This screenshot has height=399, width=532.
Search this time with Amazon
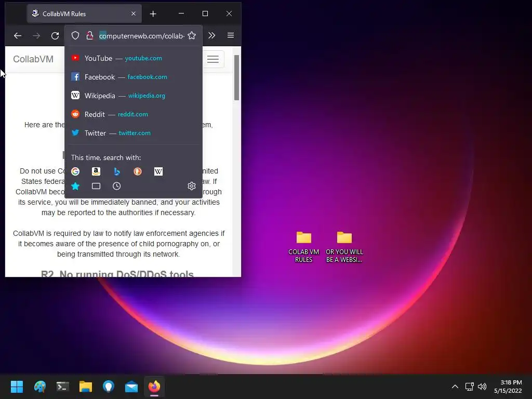point(96,171)
